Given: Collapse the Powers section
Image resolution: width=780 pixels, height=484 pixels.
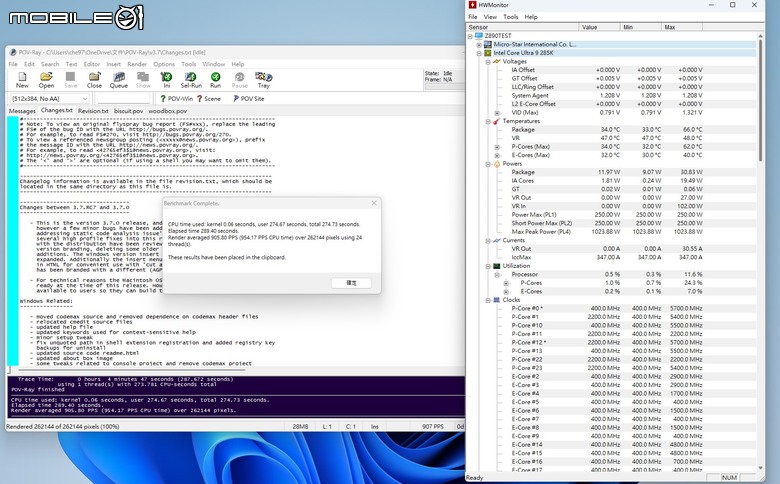Looking at the screenshot, I should [x=488, y=164].
